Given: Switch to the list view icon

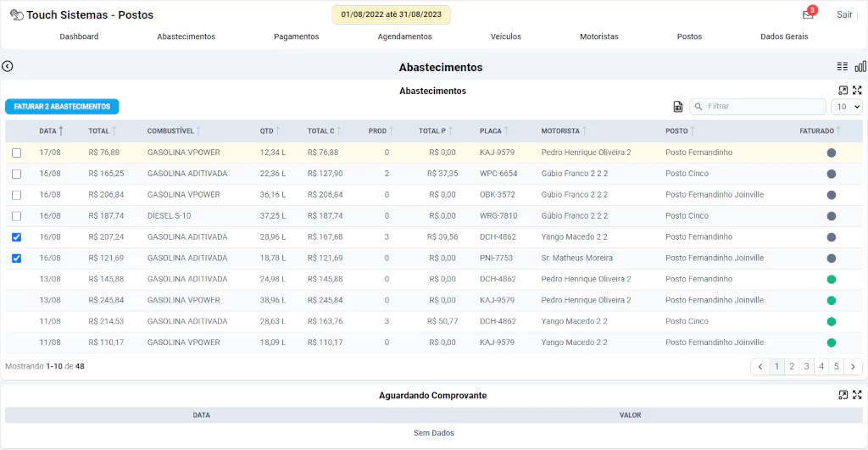Looking at the screenshot, I should tap(842, 66).
